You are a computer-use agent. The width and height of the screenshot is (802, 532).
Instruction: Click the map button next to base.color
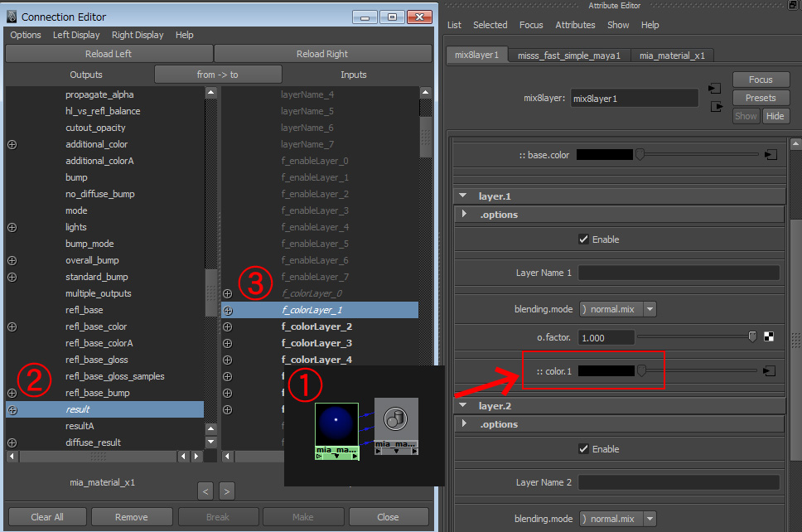(x=771, y=155)
